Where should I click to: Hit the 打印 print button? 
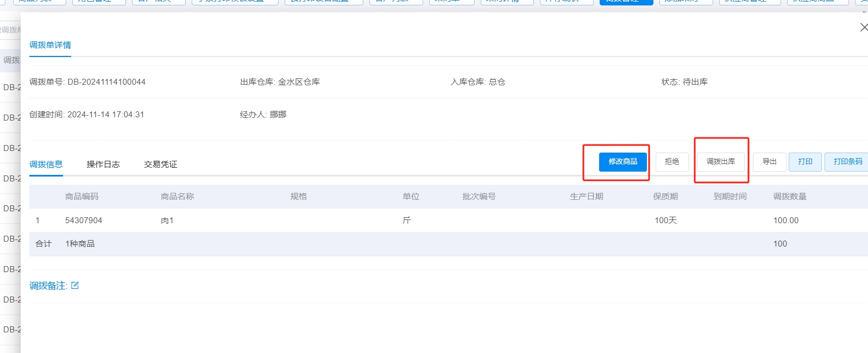point(805,162)
